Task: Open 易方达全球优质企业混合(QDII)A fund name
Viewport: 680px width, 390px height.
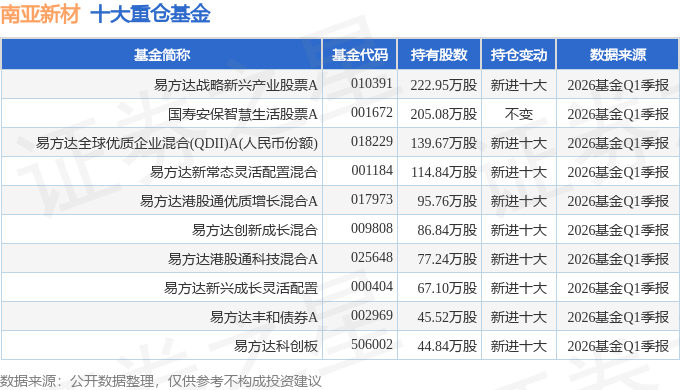Action: pos(177,143)
